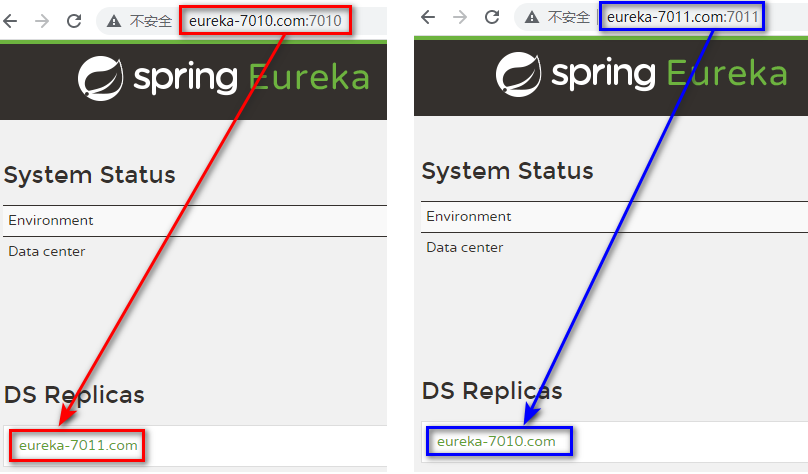Viewport: 808px width, 474px height.
Task: Click Environment row on eureka-7010 page
Action: click(195, 221)
